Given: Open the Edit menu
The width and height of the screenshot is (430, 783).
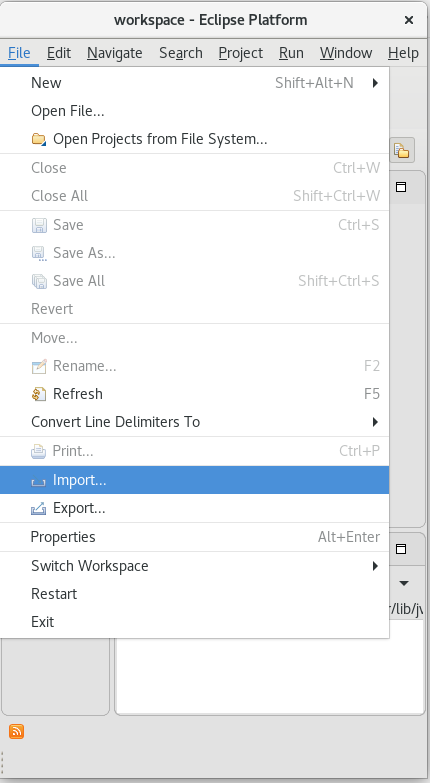Looking at the screenshot, I should pos(59,53).
